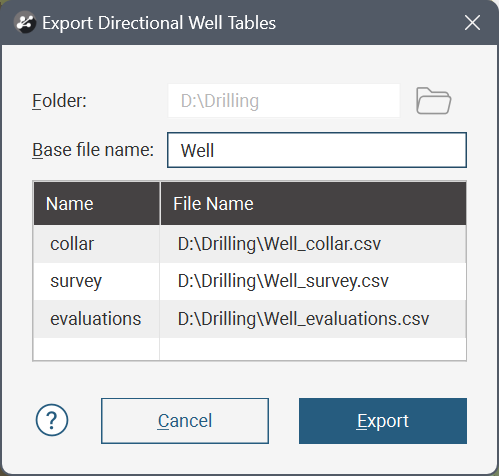
Task: Click the Well_evaluations.csv file name cell
Action: tap(313, 319)
